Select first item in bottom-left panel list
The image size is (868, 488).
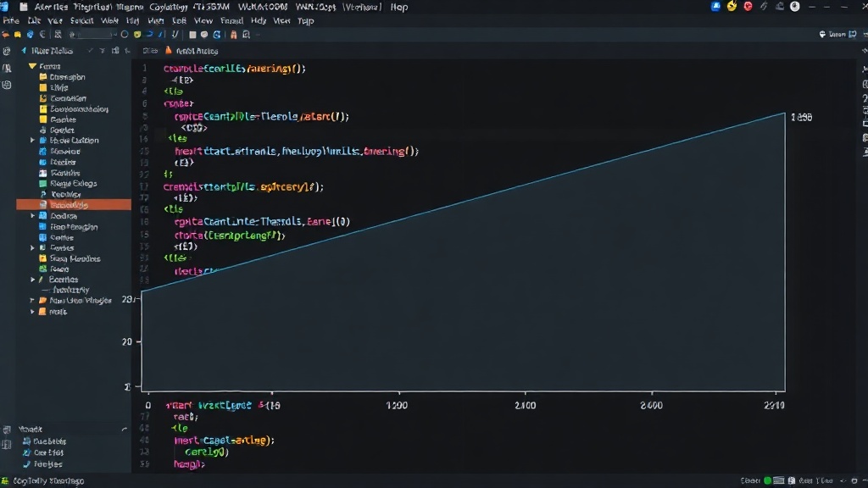[x=44, y=441]
